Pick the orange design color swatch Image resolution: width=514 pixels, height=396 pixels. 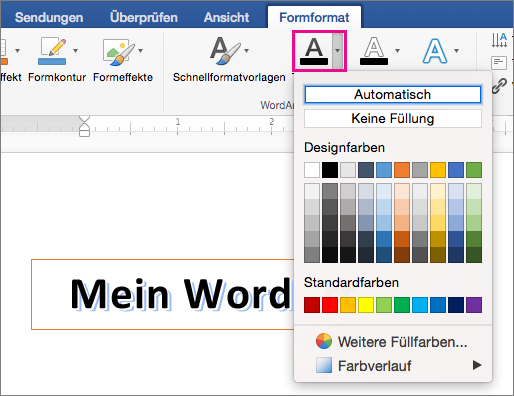click(x=402, y=170)
